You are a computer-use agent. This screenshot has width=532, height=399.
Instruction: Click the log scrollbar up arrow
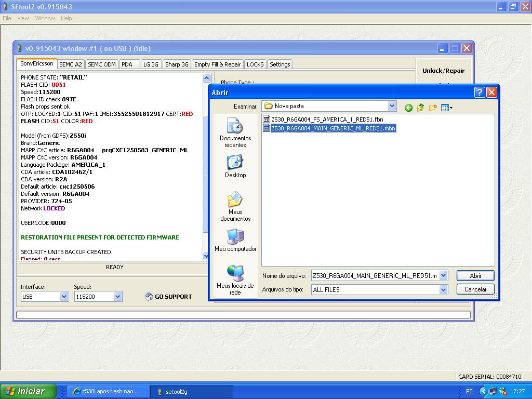(x=206, y=78)
